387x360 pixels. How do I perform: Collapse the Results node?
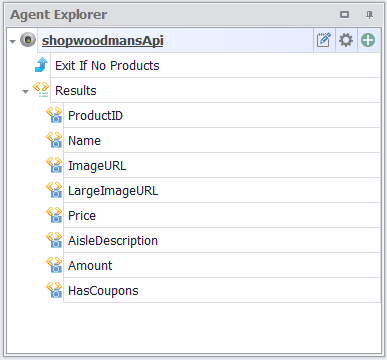click(x=25, y=91)
